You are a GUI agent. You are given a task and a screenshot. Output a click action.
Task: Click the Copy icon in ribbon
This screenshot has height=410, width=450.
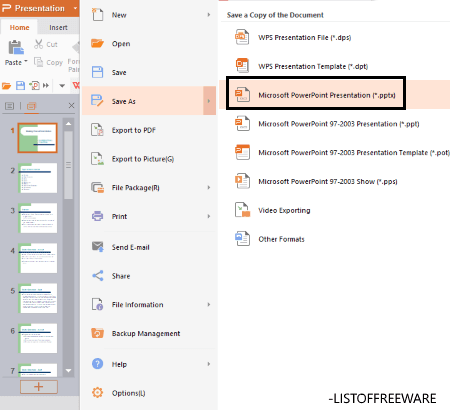[x=39, y=62]
